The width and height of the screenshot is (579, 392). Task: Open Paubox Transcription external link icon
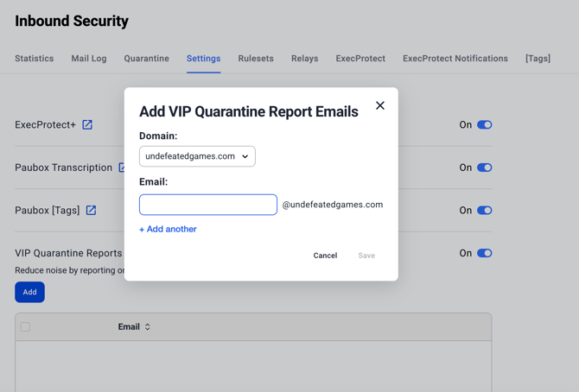pyautogui.click(x=121, y=168)
